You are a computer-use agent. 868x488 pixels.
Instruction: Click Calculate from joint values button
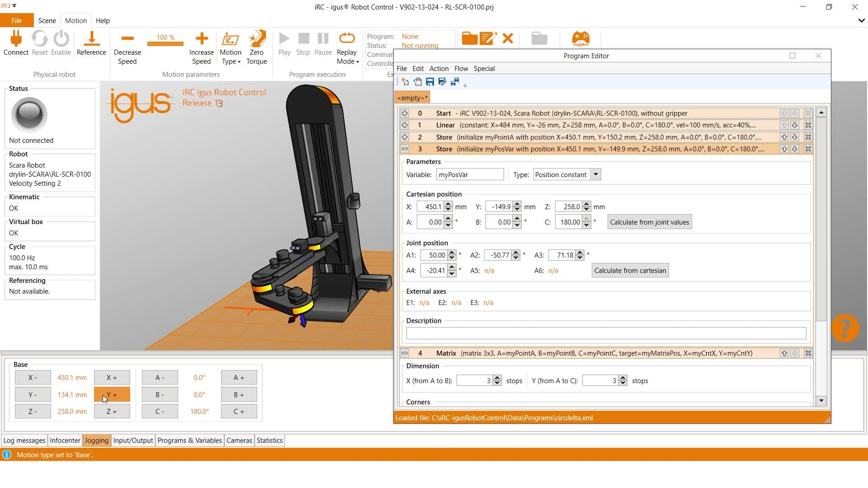[x=650, y=222]
